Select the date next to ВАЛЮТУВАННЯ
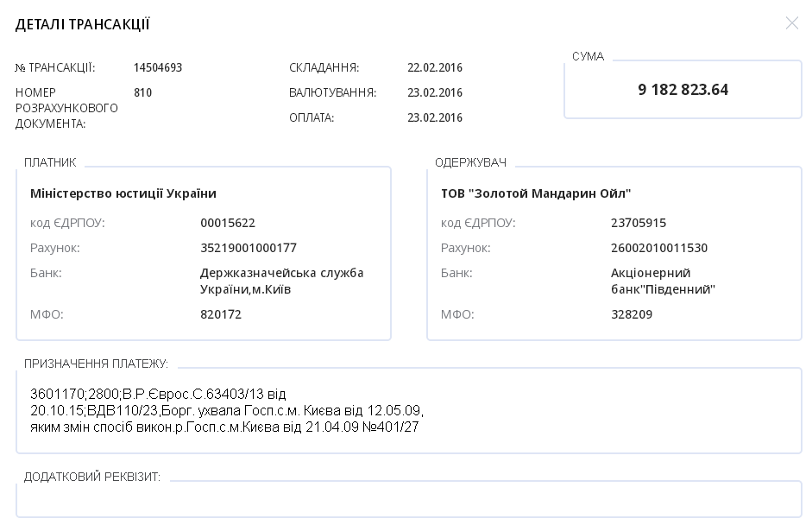Screen dimensions: 812x525 (x=435, y=93)
